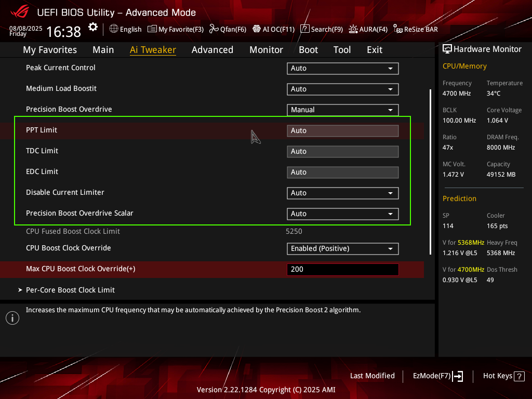Screen dimensions: 532x399
Task: Click the Hardware Monitor display icon
Action: tap(447, 49)
